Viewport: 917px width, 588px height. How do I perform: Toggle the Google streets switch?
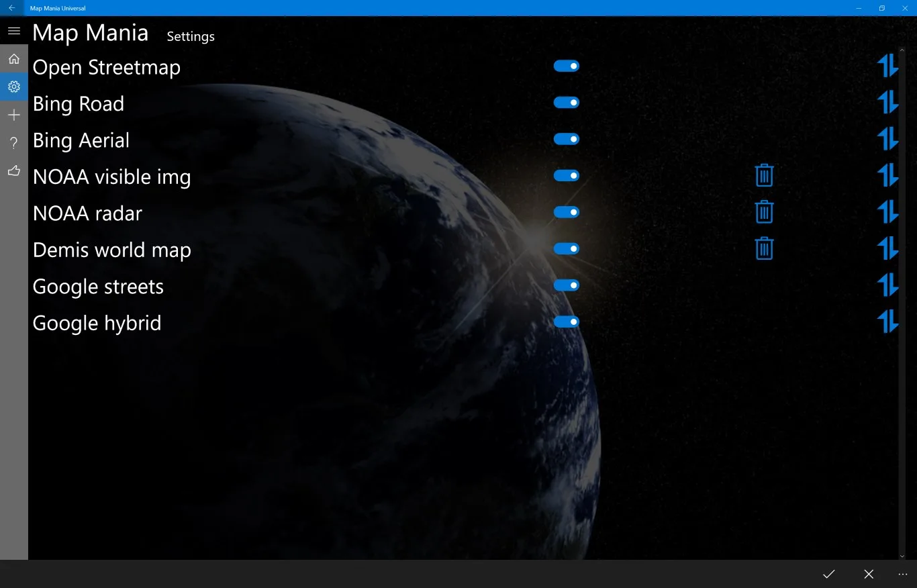click(x=566, y=285)
